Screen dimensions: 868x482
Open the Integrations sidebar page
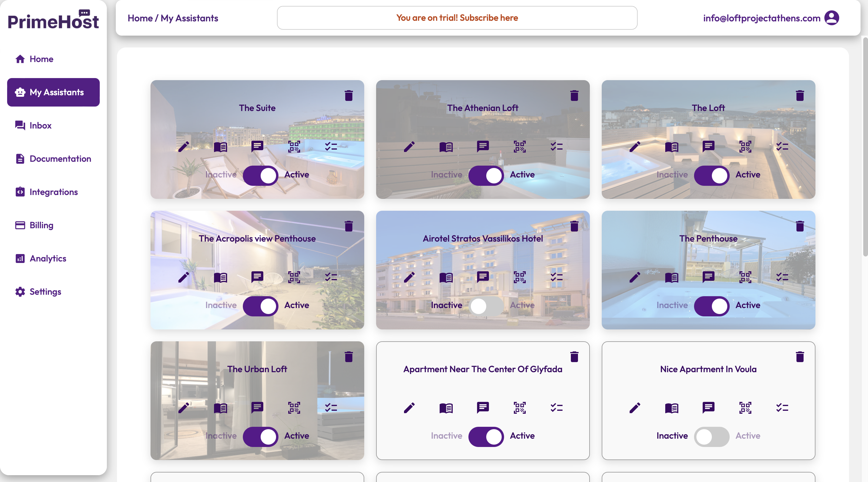tap(53, 192)
